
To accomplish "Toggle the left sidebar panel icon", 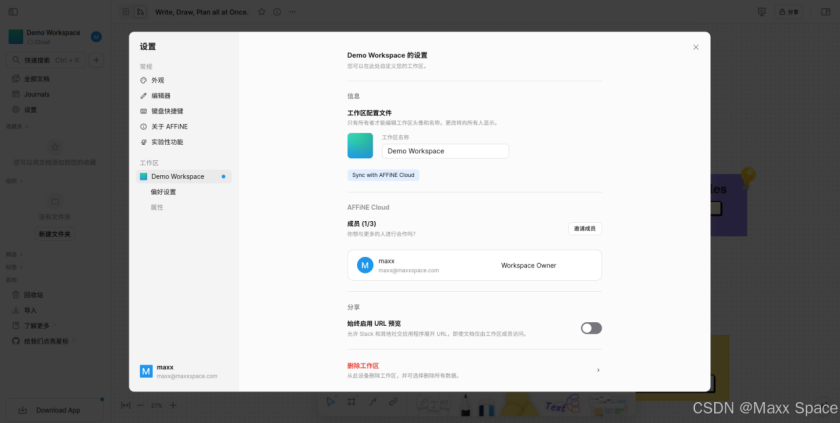I will coord(13,12).
